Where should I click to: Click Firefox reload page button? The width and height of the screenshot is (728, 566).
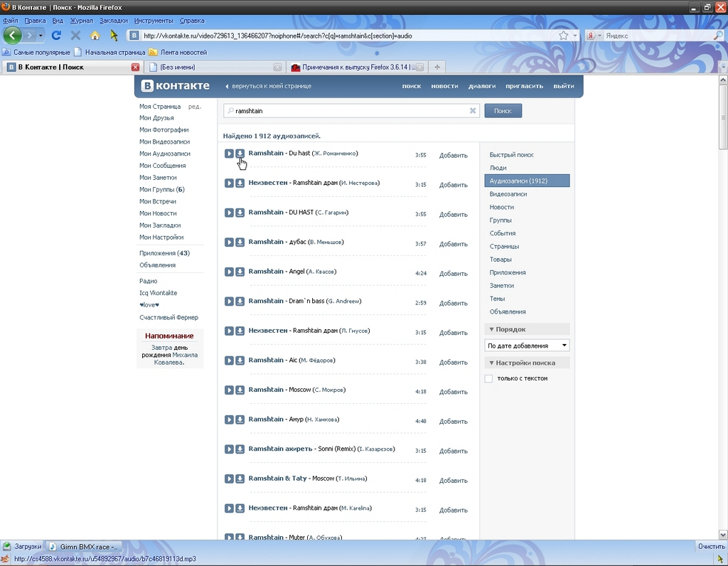coord(57,35)
